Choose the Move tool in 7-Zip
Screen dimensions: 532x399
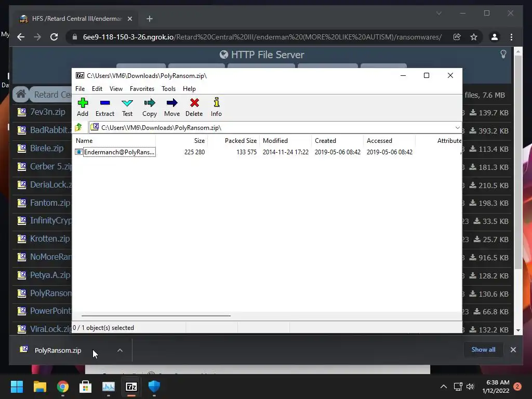click(172, 107)
